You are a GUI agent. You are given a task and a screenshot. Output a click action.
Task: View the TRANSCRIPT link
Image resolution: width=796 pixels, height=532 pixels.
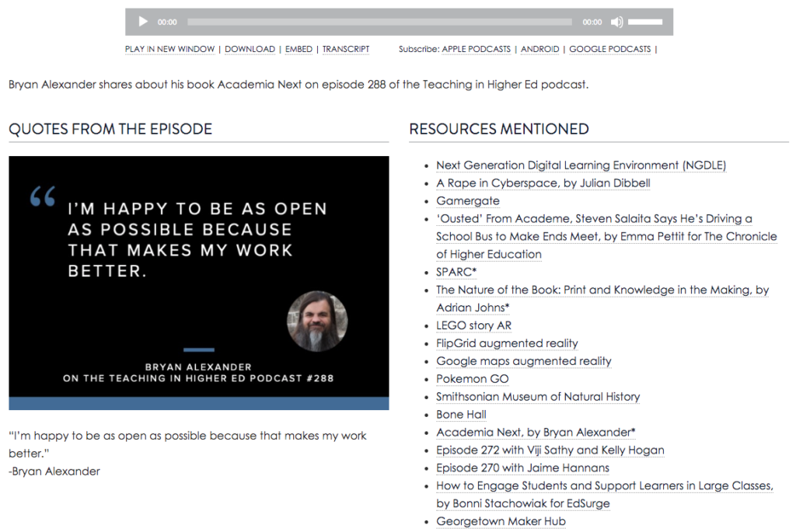coord(346,49)
